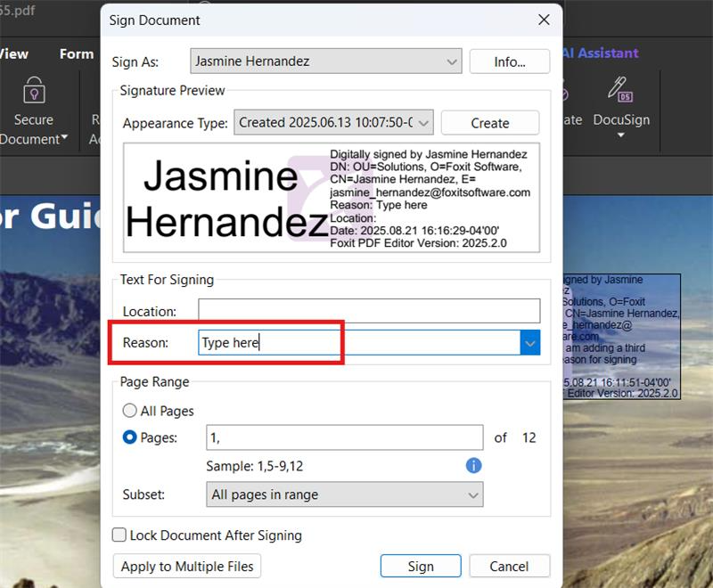Open the DocuSign pen icon
The width and height of the screenshot is (713, 588).
(620, 89)
